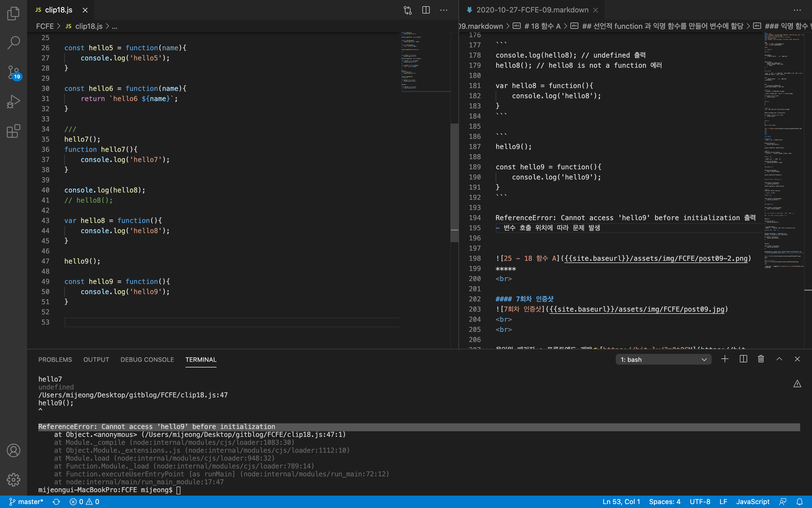Viewport: 812px width, 508px height.
Task: Click the ellipsis breadcrumb after clip18.js
Action: coord(114,26)
